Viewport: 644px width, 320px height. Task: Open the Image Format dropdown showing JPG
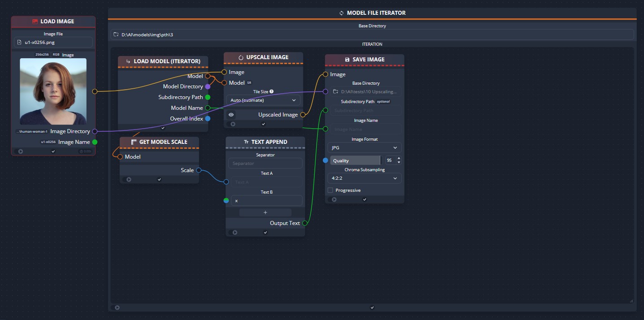tap(364, 147)
